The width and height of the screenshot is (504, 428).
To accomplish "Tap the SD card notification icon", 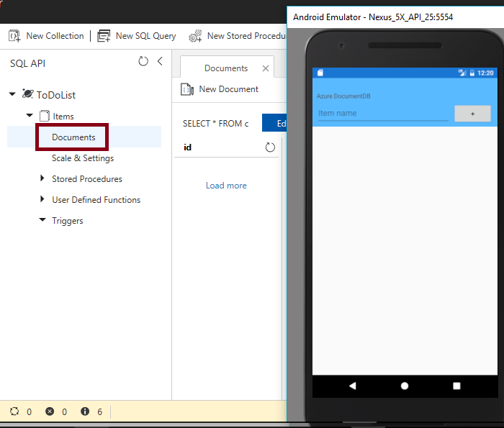I will (x=320, y=73).
